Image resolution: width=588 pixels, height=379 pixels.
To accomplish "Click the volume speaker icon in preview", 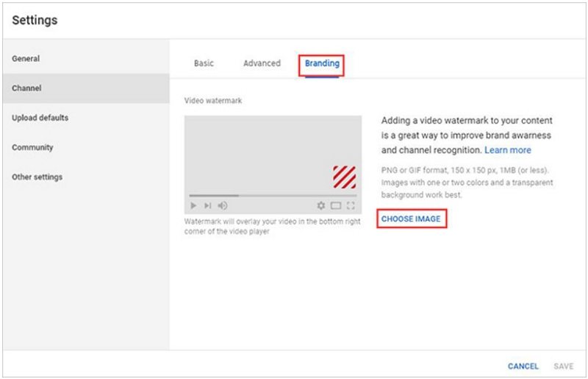I will point(222,206).
